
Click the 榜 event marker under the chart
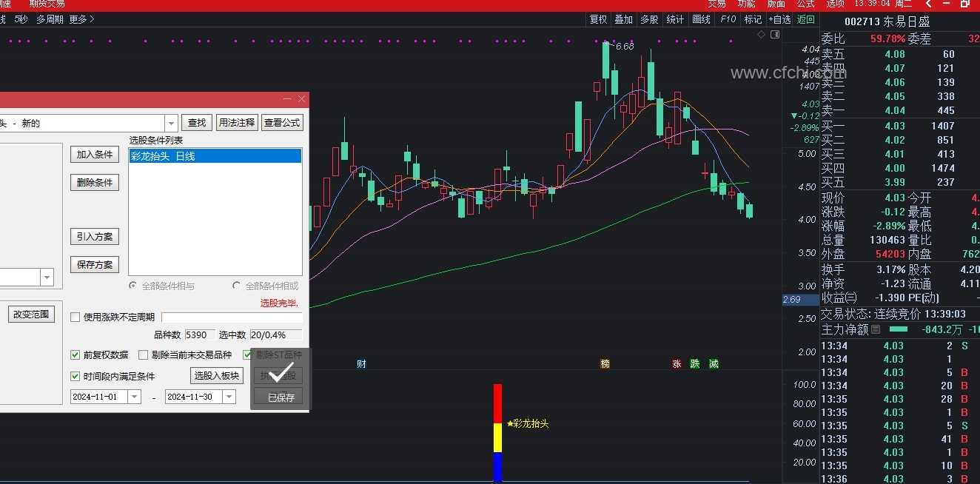click(605, 363)
